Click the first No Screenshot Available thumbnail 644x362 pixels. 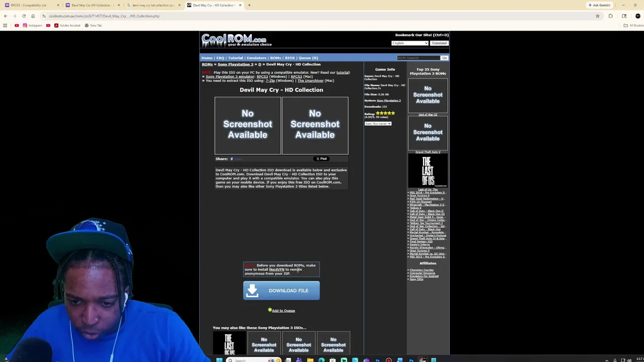(x=248, y=125)
